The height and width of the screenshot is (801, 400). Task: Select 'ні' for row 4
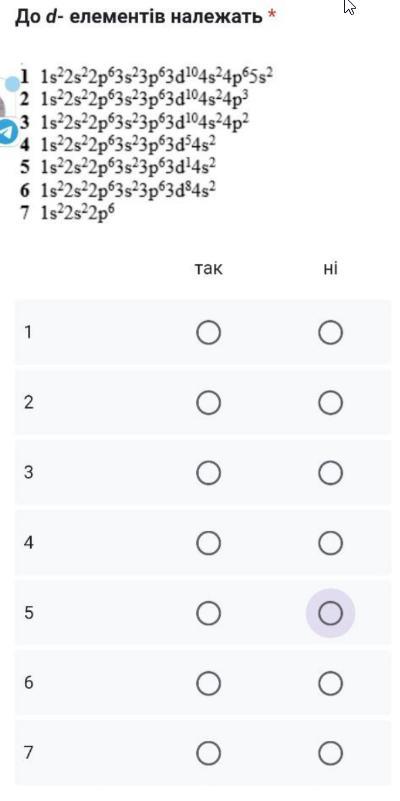(x=331, y=543)
